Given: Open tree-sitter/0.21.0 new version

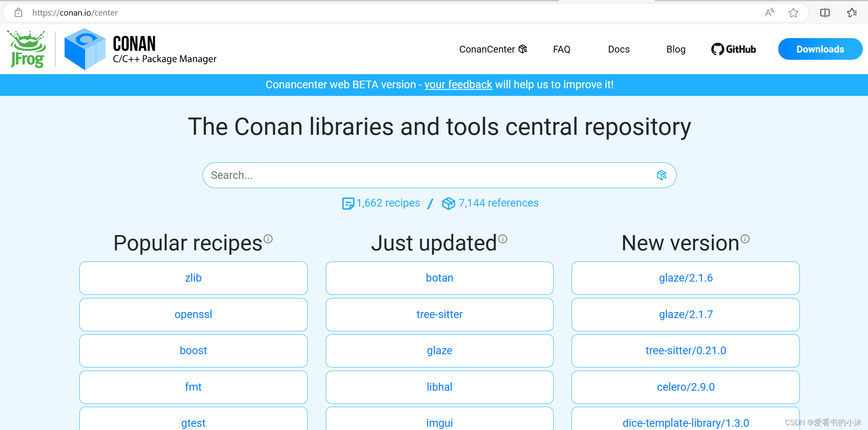Looking at the screenshot, I should [x=686, y=351].
